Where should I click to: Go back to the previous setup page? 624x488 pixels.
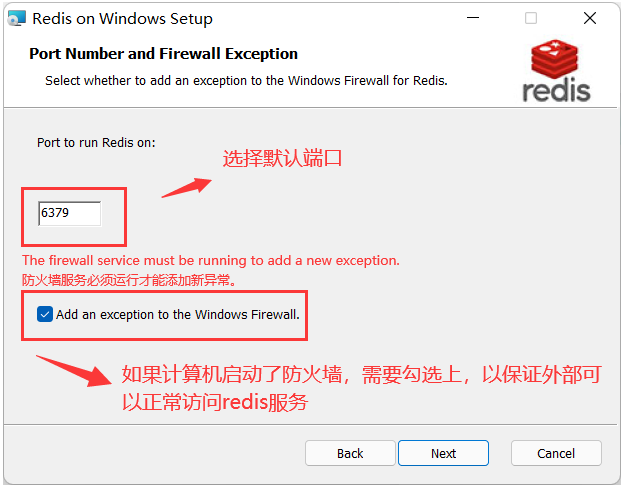pos(350,453)
